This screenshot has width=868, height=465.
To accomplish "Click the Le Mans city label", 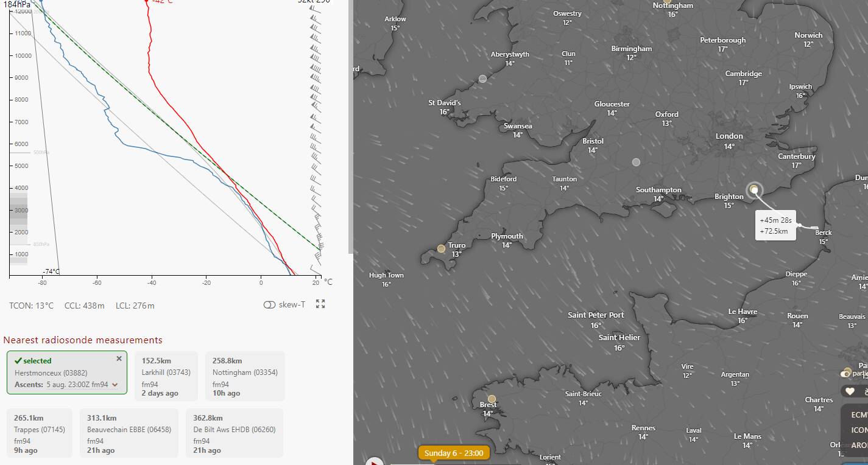I will (747, 436).
